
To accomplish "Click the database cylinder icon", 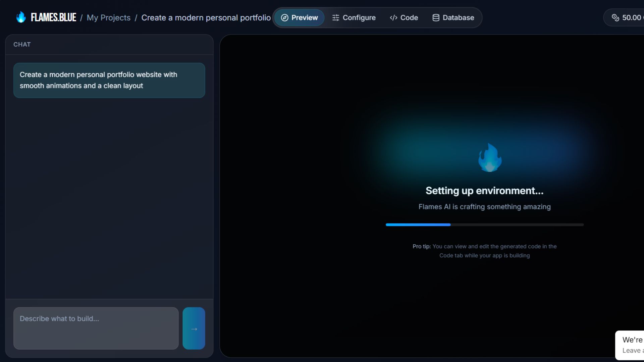I will [x=436, y=18].
